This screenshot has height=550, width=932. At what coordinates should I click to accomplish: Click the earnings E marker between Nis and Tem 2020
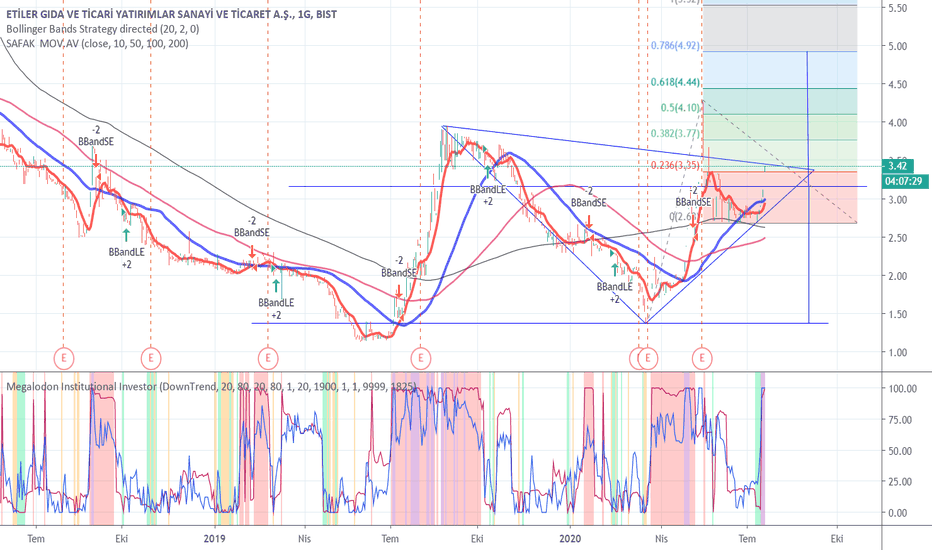[703, 359]
